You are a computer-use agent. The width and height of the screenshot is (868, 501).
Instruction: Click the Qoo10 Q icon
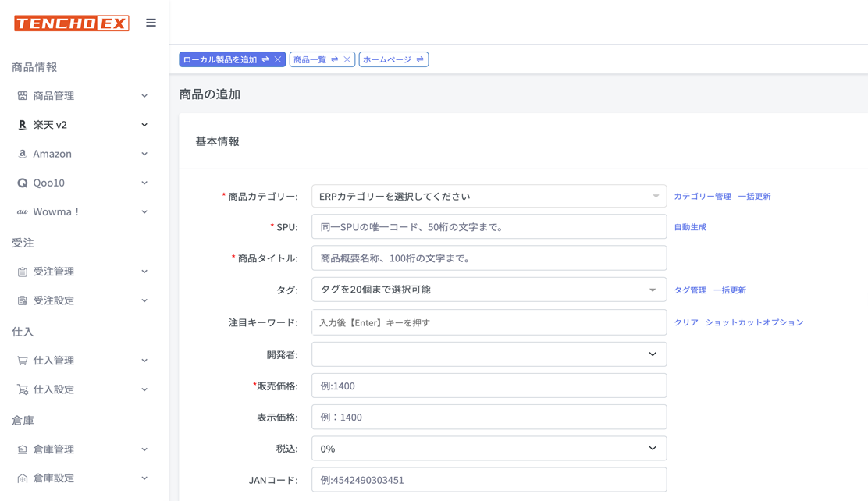click(x=22, y=183)
